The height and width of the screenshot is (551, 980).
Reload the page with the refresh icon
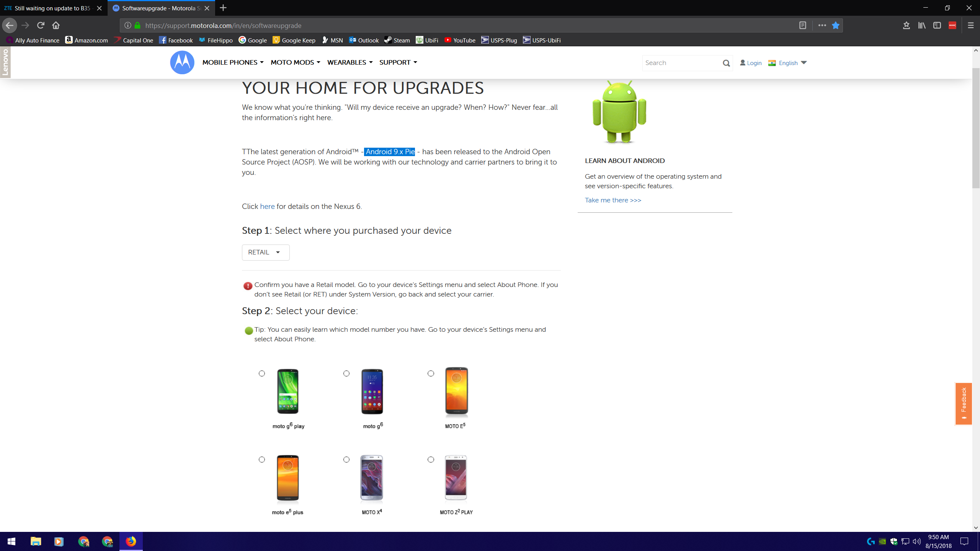click(x=41, y=25)
